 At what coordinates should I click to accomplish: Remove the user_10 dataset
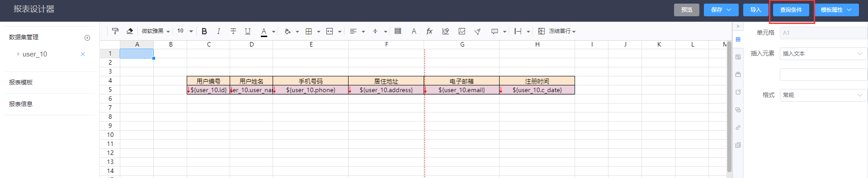click(x=83, y=54)
